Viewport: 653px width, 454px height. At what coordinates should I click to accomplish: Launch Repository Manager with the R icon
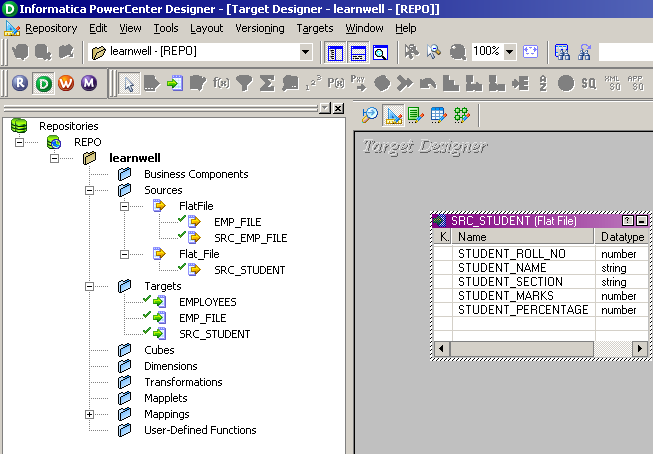19,83
